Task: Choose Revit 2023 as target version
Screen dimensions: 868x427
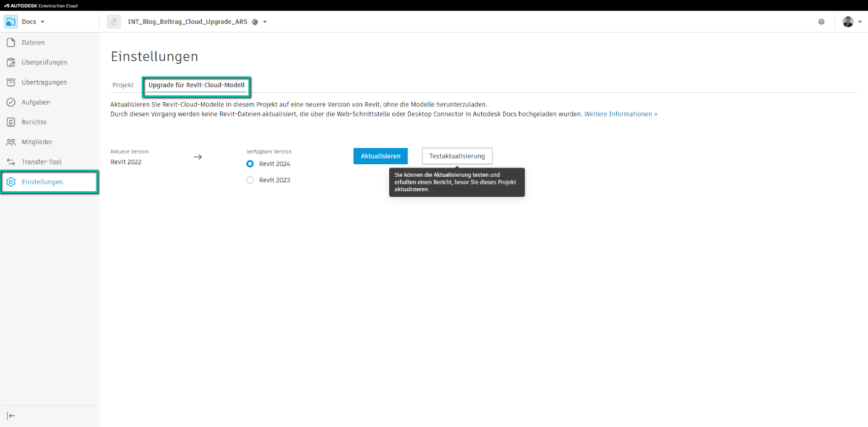Action: point(250,179)
